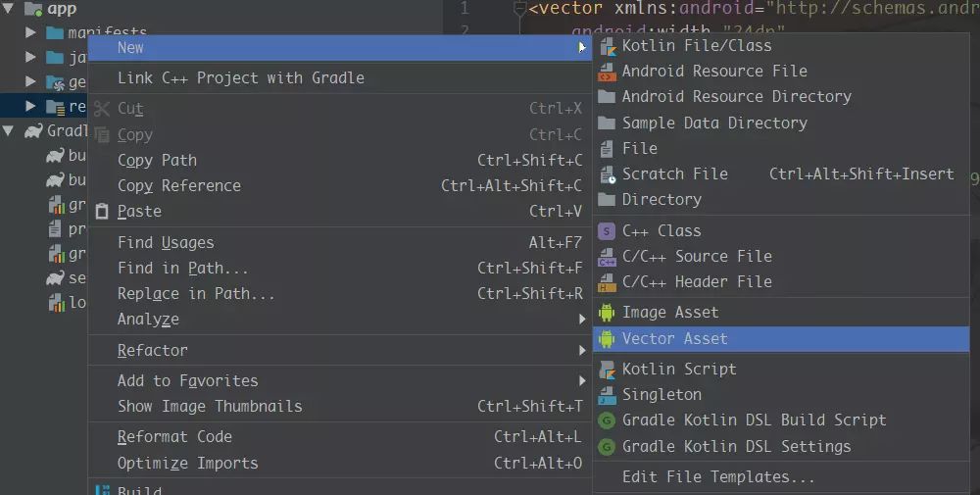
Task: Click the Sample Data Directory folder icon
Action: (x=607, y=124)
